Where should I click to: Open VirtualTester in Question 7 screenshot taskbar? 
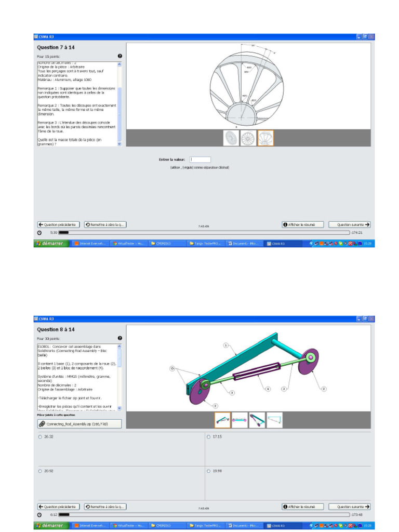point(129,244)
